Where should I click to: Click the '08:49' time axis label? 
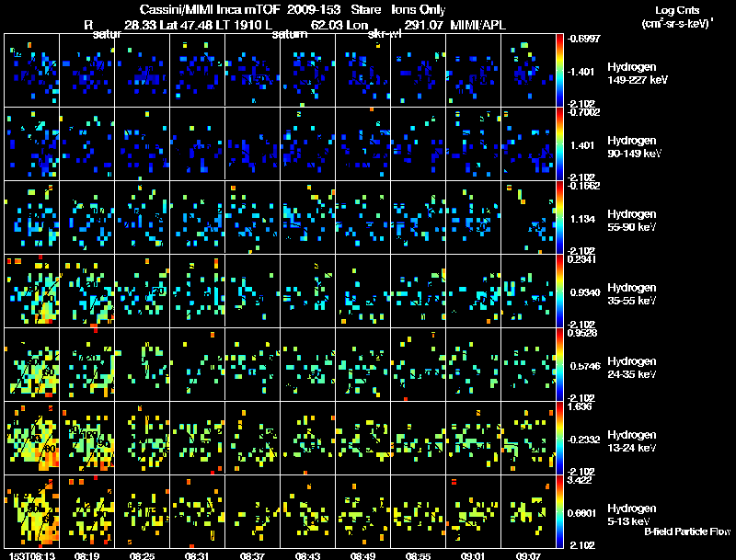pos(362,555)
